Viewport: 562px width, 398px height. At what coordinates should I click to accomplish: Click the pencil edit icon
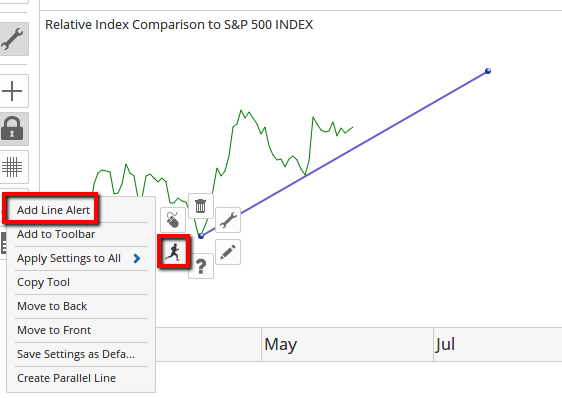[x=228, y=252]
